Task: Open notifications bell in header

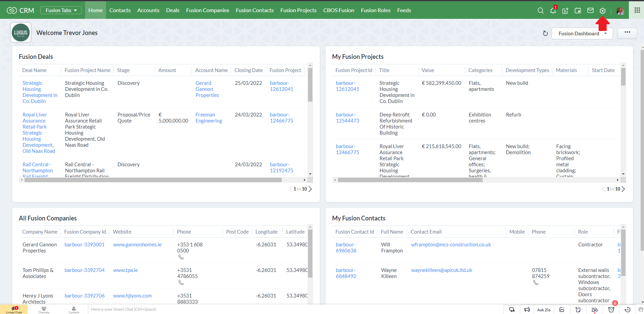Action: (x=553, y=10)
